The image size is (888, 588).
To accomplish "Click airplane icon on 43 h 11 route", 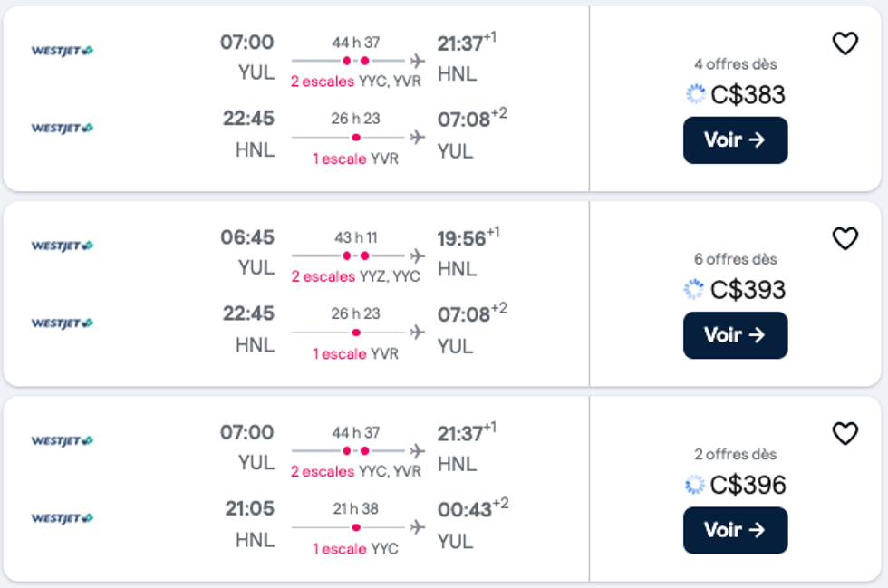I will pos(417,256).
